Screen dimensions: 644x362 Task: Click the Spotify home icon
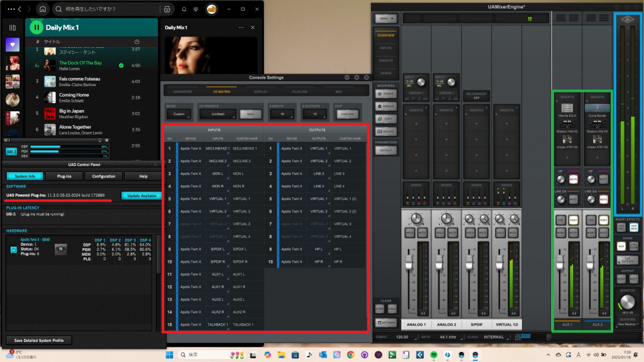(42, 9)
